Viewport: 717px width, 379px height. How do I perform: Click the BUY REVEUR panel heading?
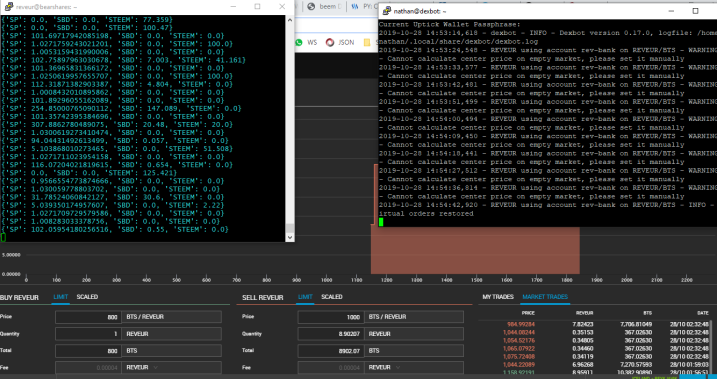click(20, 298)
